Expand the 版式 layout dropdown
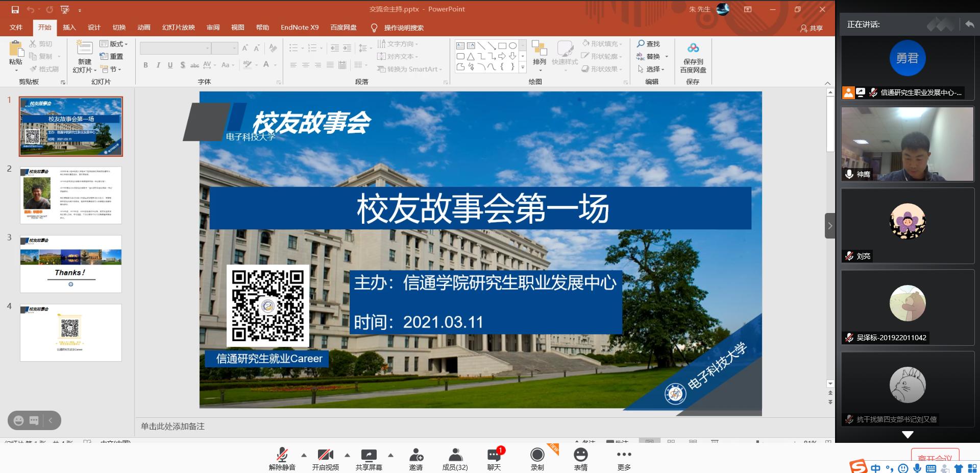The height and width of the screenshot is (473, 980). pos(114,44)
